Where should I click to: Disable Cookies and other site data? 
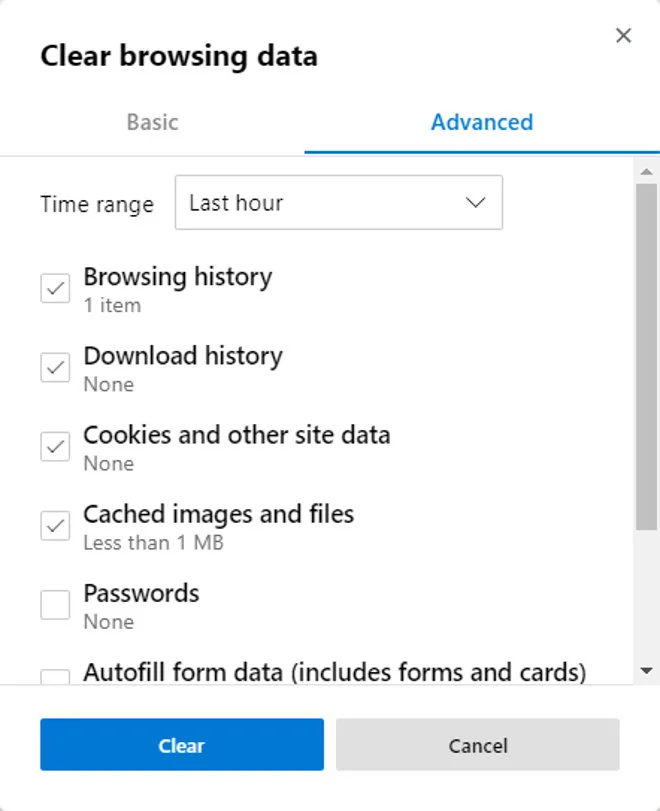coord(55,447)
